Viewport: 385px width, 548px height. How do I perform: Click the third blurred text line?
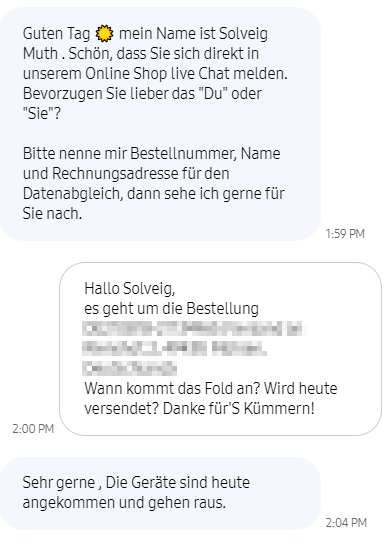pos(130,368)
